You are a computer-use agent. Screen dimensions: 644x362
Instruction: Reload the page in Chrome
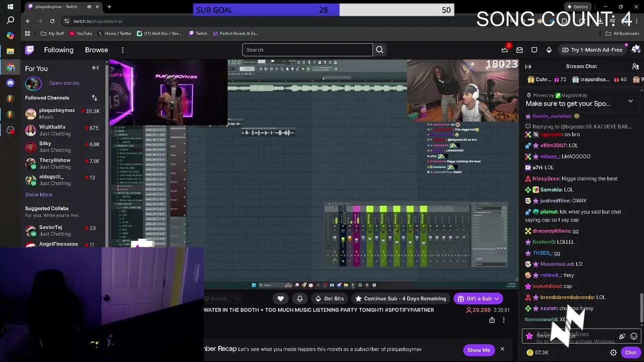pyautogui.click(x=52, y=21)
